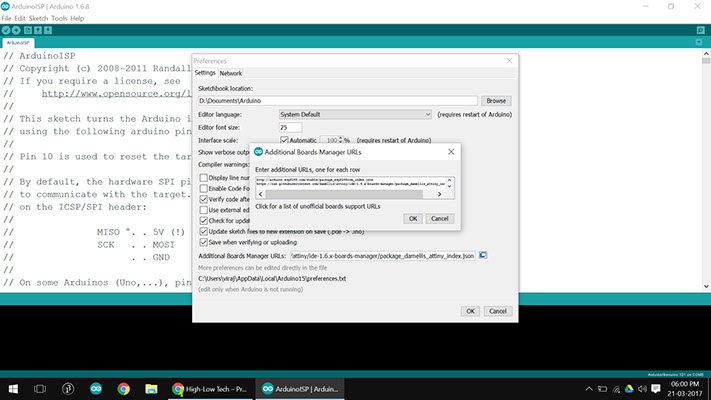
Task: Switch to the Settings tab in Preferences
Action: [205, 73]
